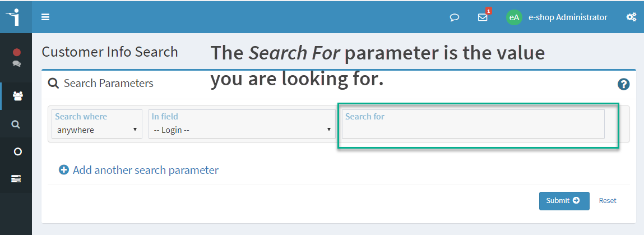Click the Reset link
Screen dimensions: 644x235
tap(608, 200)
